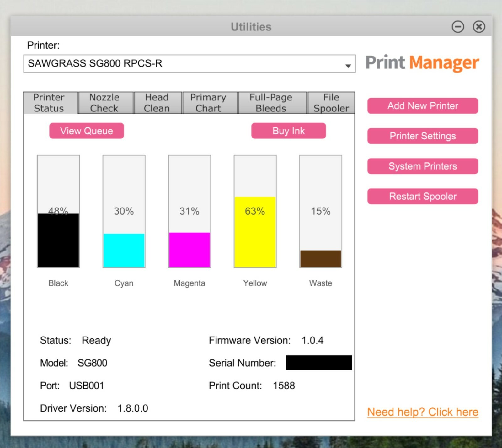Viewport: 502px width, 448px height.
Task: Click the Cyan label under the ink bar
Action: 124,283
